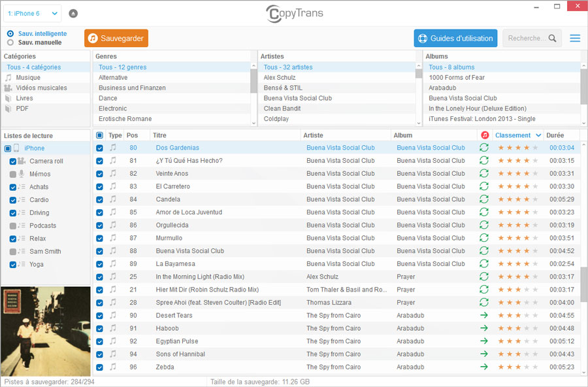
Task: Click the music note icon for Veinte Anos
Action: pos(113,173)
